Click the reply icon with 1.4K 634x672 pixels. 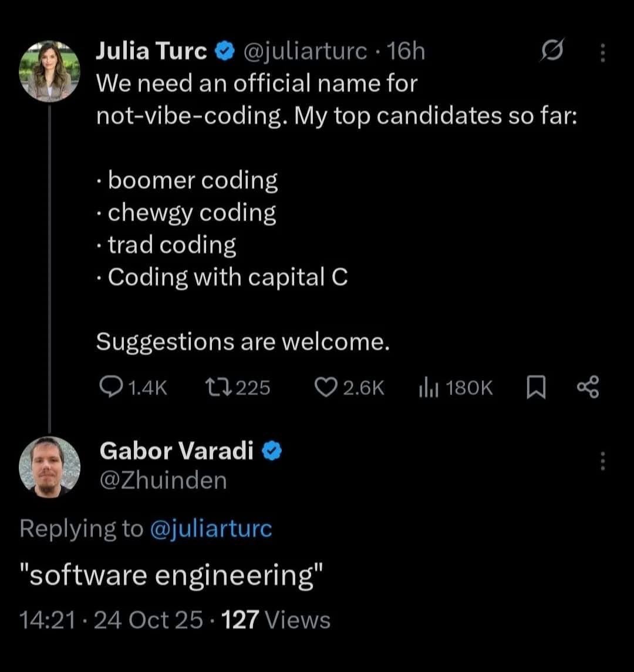point(110,387)
